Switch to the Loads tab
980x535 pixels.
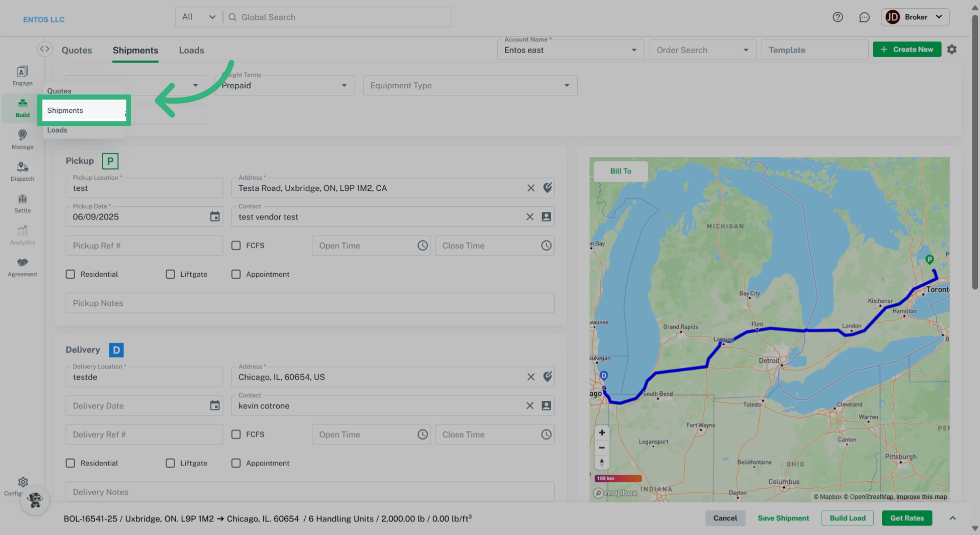[x=191, y=50]
